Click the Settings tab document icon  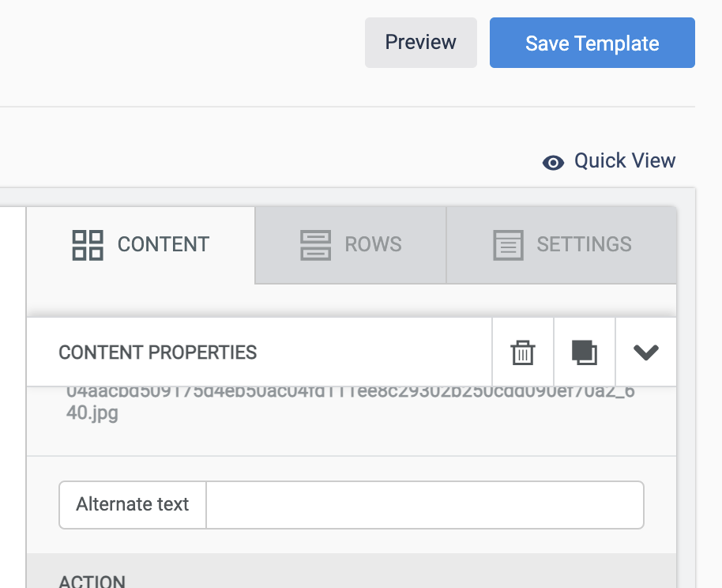[509, 245]
